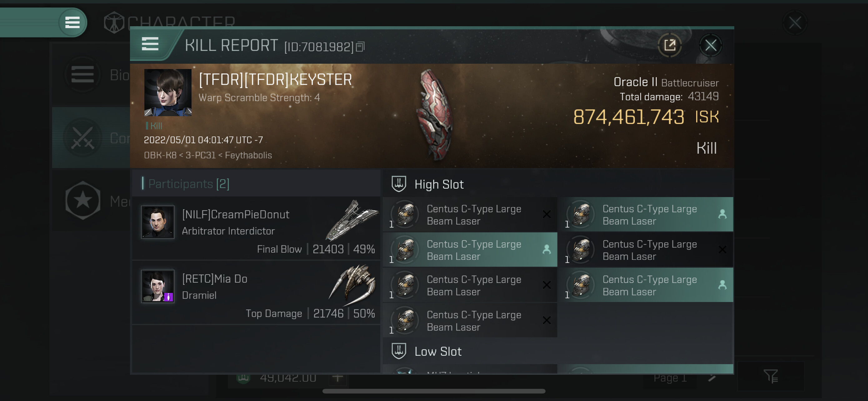
Task: Select highlighted top-right Centus Beam Laser
Action: (x=645, y=215)
